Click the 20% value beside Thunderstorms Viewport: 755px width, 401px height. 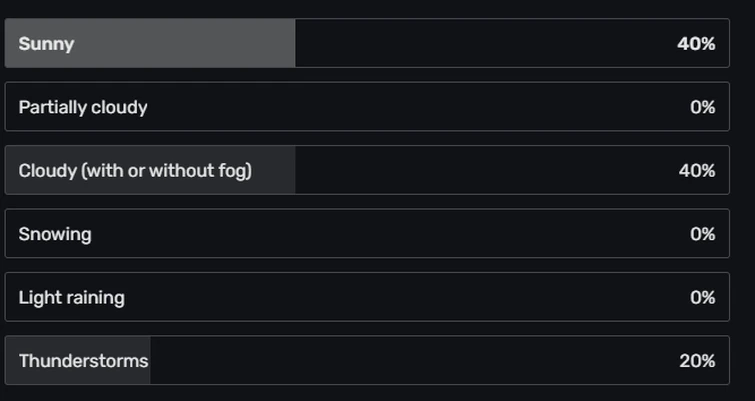click(x=697, y=361)
